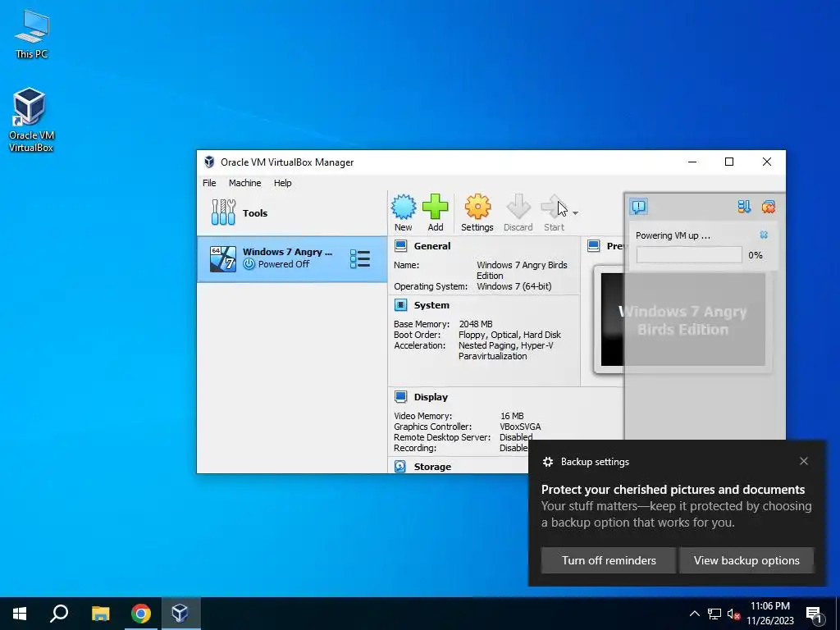
Task: Click the VirtualBox Manager title bar icon
Action: pos(209,162)
